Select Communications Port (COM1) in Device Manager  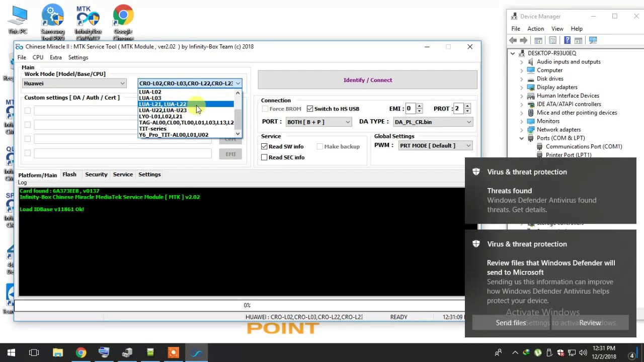(x=584, y=146)
